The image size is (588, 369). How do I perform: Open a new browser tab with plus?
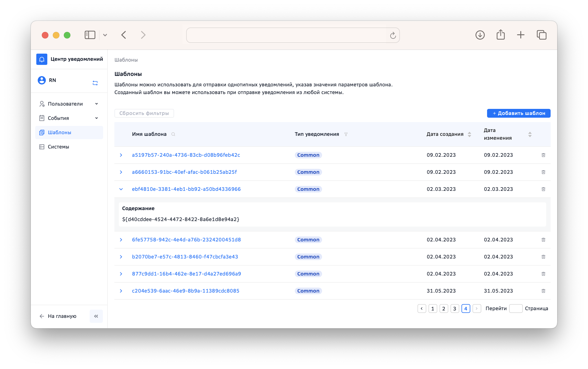coord(521,35)
